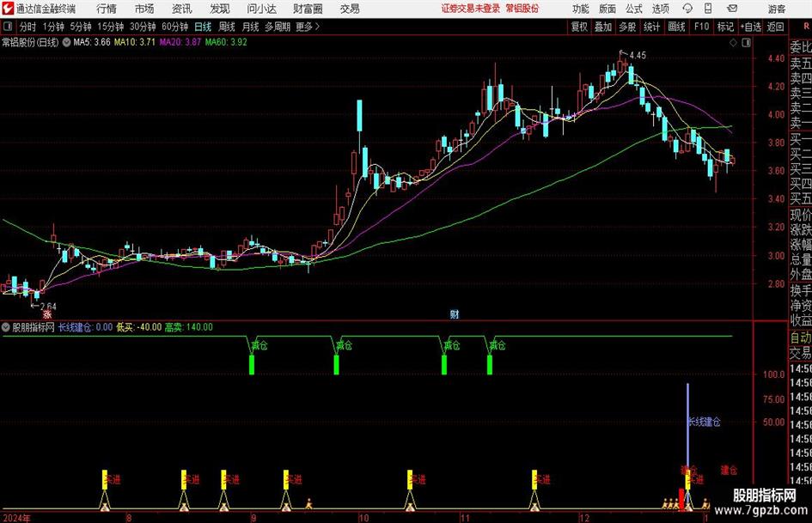Viewport: 812px width, 523px height.
Task: Click the 复权 button
Action: coord(579,27)
